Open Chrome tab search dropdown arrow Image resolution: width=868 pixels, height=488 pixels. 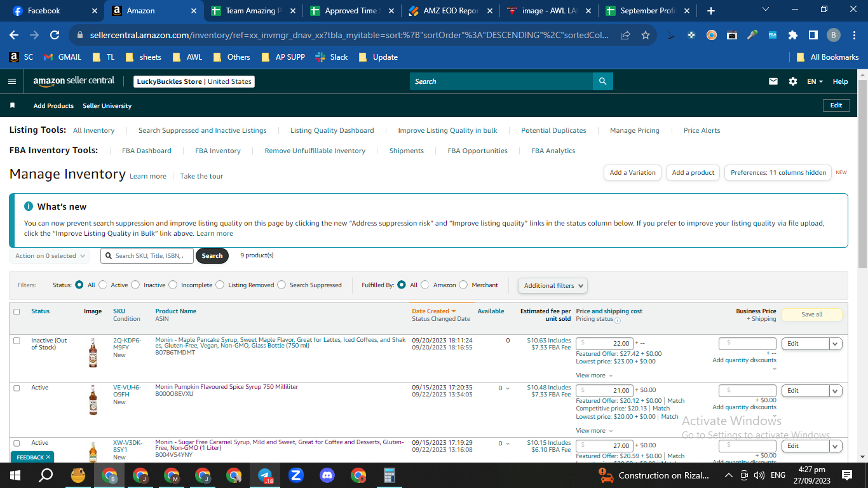coord(766,10)
